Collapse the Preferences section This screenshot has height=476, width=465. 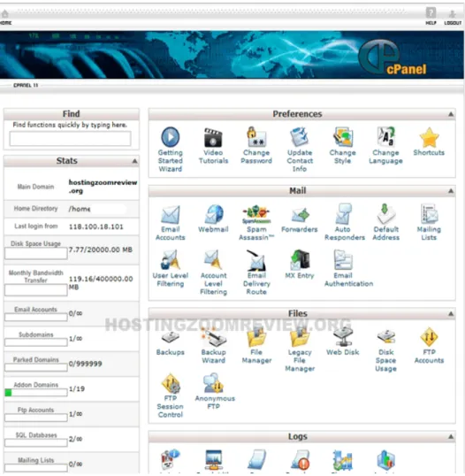click(451, 114)
